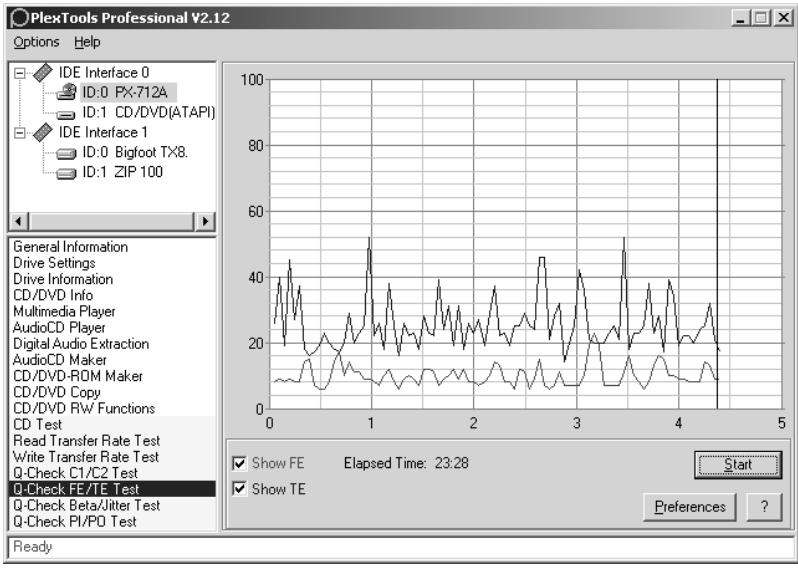Open the Help menu

tap(87, 42)
